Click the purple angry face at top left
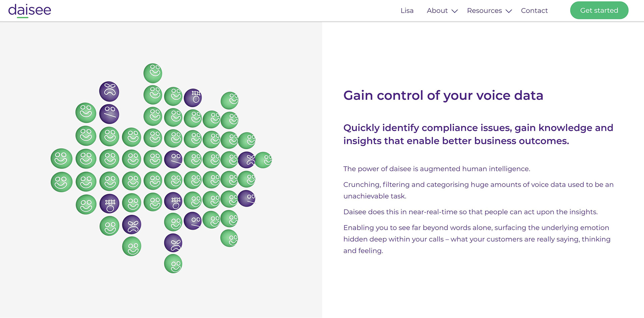 (109, 92)
